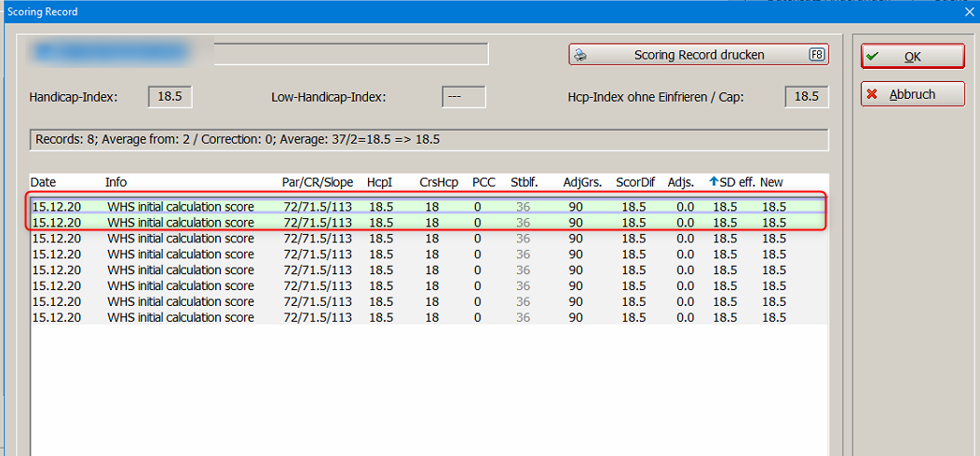Click the Low-Handicap-Index field showing dashes
980x456 pixels.
pyautogui.click(x=463, y=97)
